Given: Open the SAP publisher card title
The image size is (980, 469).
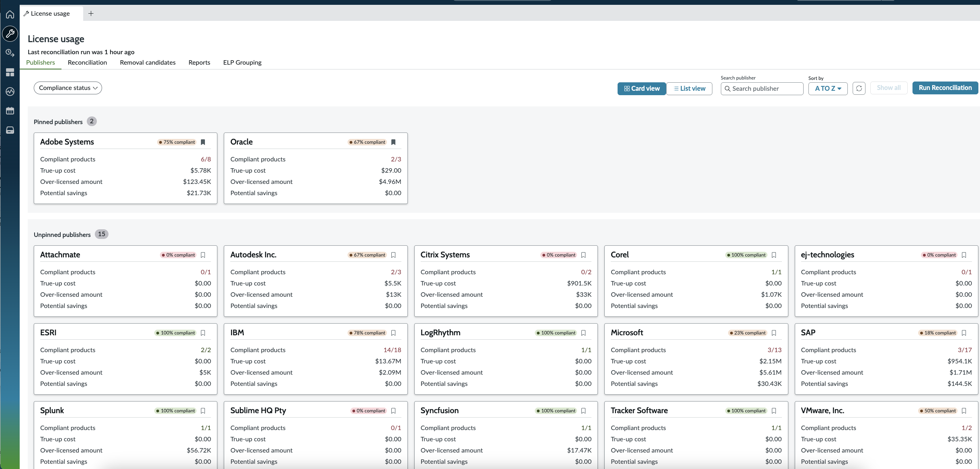Looking at the screenshot, I should pyautogui.click(x=808, y=332).
